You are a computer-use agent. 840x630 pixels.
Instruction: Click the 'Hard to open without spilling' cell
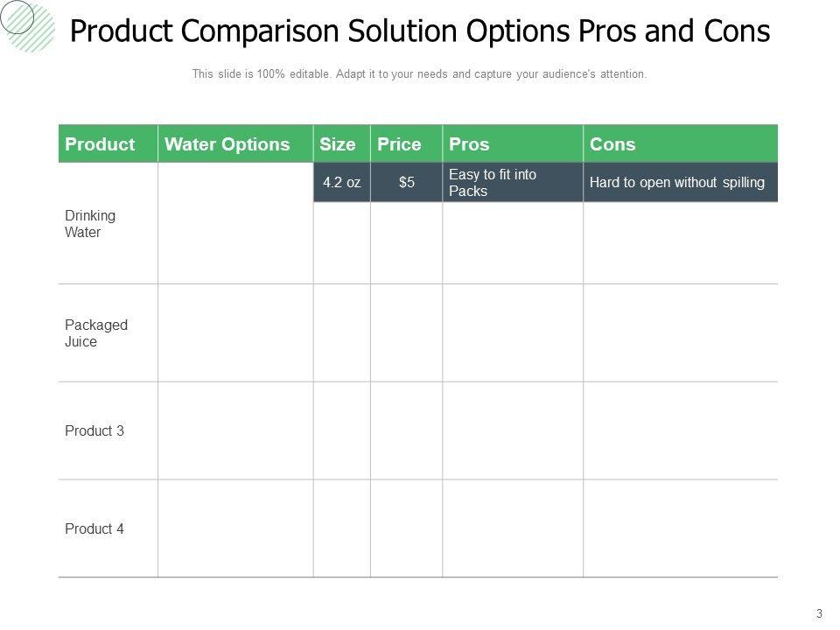(x=677, y=183)
